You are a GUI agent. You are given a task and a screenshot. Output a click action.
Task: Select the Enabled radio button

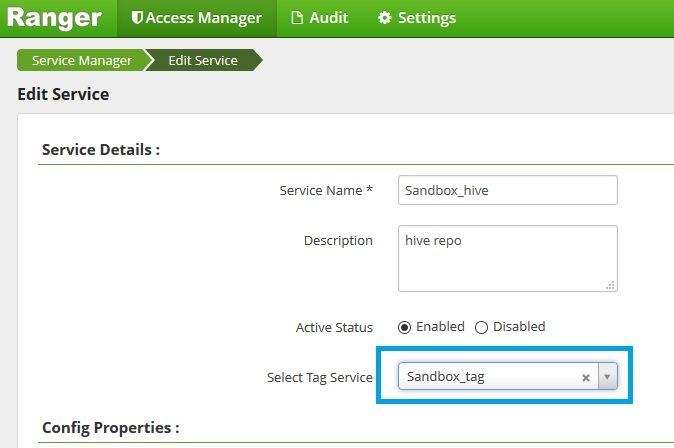(404, 327)
